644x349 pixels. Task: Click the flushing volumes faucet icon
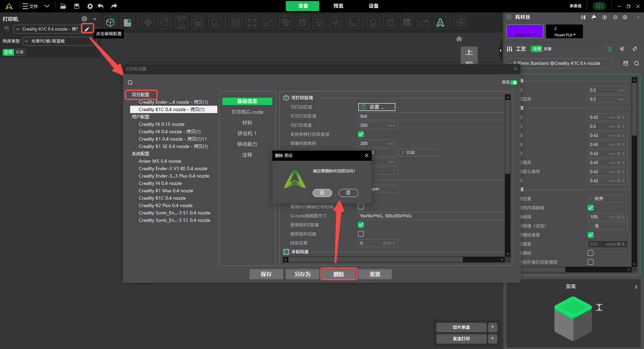point(594,17)
